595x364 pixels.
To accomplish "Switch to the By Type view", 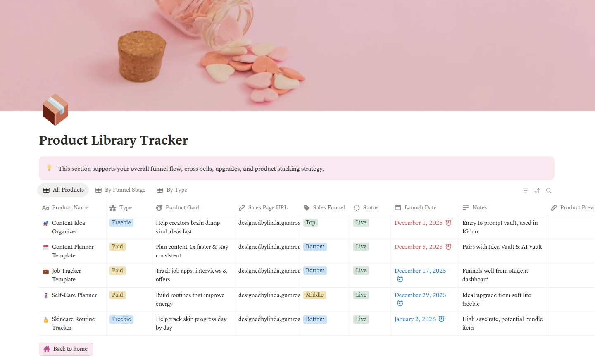I will click(172, 190).
